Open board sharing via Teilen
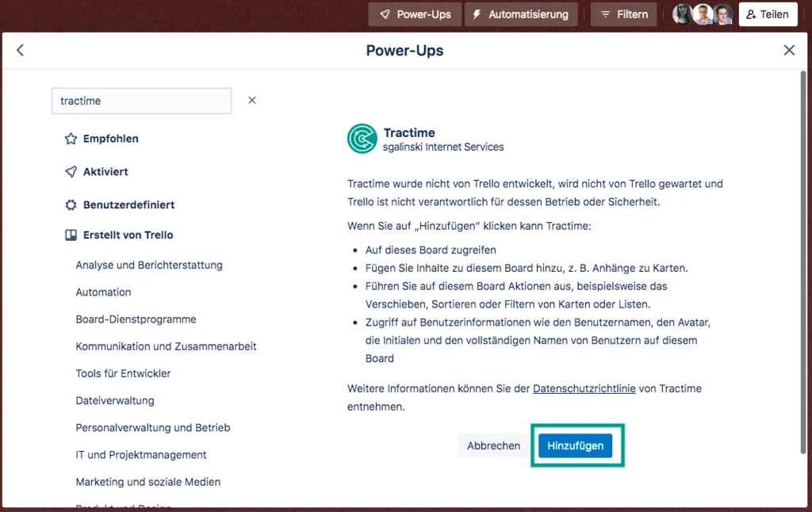 (x=768, y=13)
